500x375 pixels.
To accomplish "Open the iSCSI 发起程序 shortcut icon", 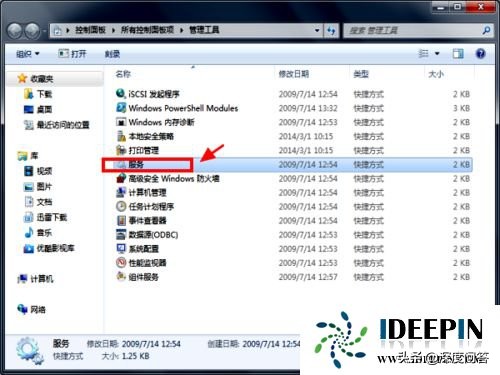I will (x=120, y=94).
